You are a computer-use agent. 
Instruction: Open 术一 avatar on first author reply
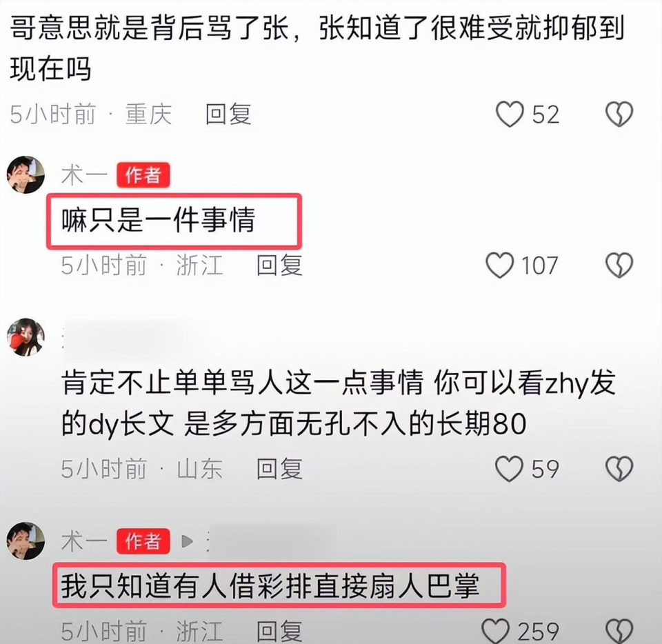pos(26,174)
